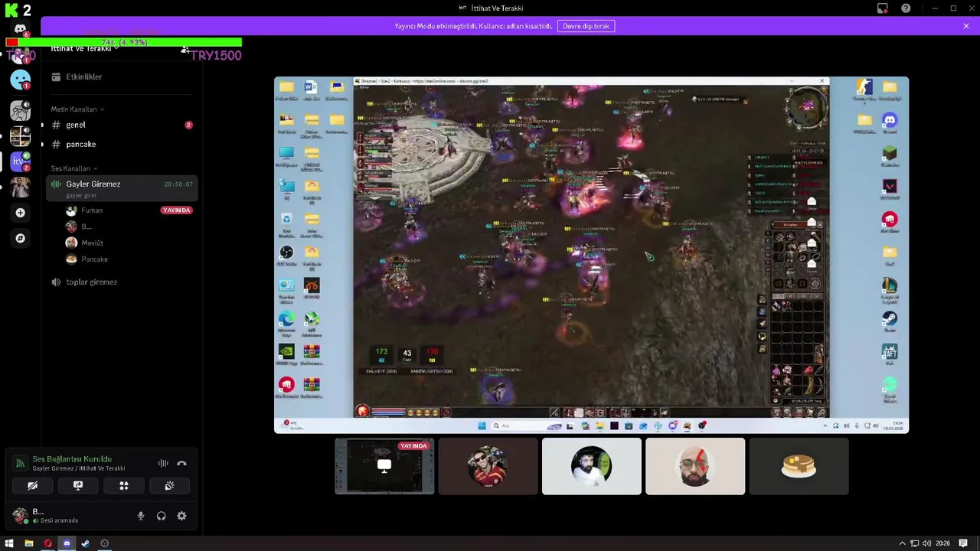Viewport: 980px width, 551px height.
Task: Open the network icon in system tray
Action: pyautogui.click(x=915, y=543)
